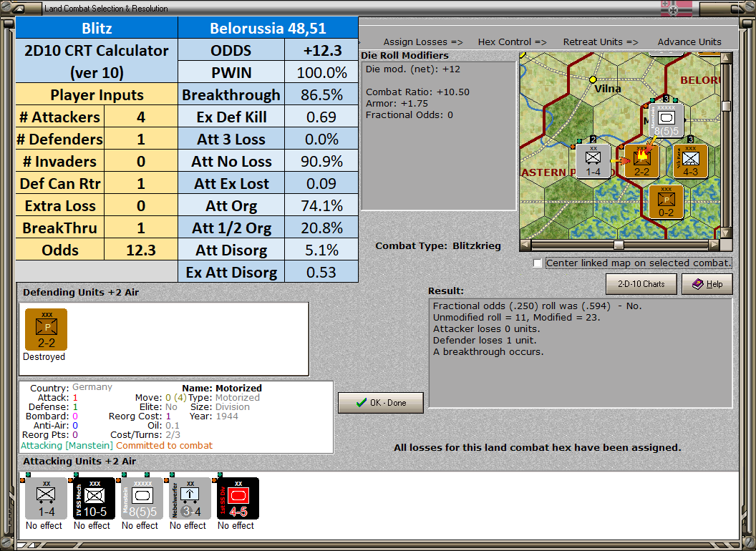The image size is (756, 551).
Task: Click the 4-3 unit counter on the map
Action: (x=690, y=161)
